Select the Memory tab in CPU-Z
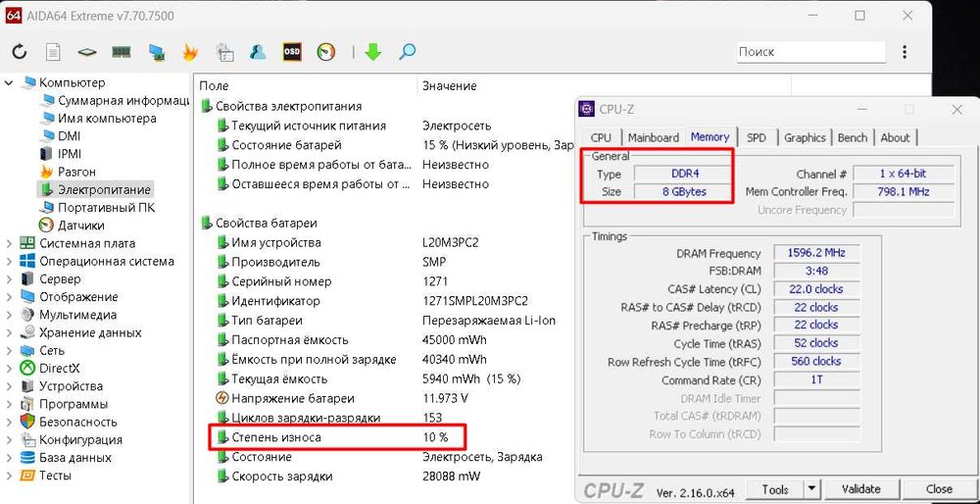Viewport: 980px width, 504px height. 710,136
